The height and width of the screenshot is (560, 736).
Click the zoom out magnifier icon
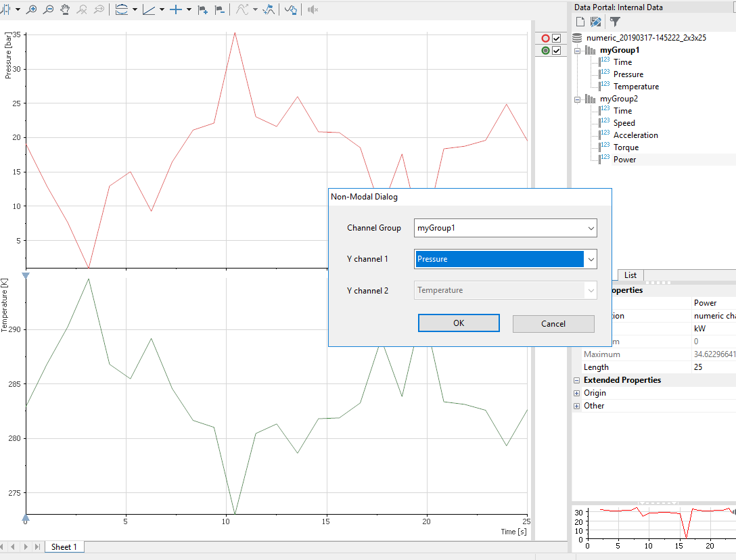(48, 9)
